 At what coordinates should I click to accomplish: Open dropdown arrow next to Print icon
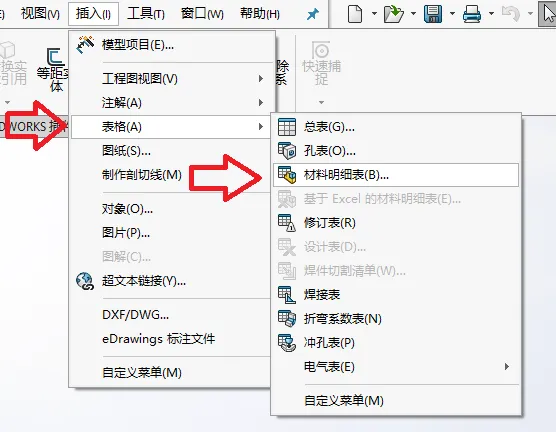pyautogui.click(x=491, y=14)
